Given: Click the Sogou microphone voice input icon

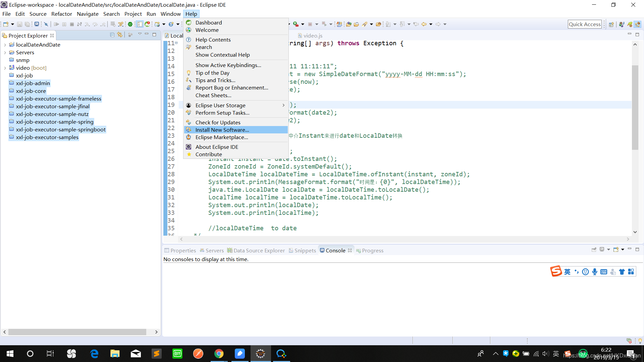Looking at the screenshot, I should tap(595, 272).
